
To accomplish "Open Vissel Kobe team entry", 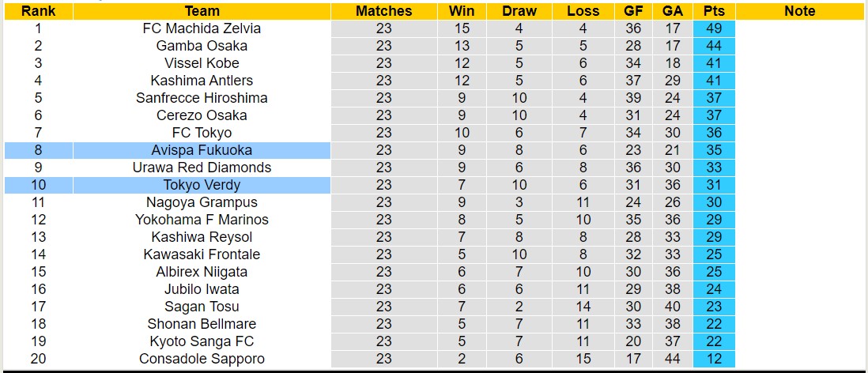I will [202, 63].
